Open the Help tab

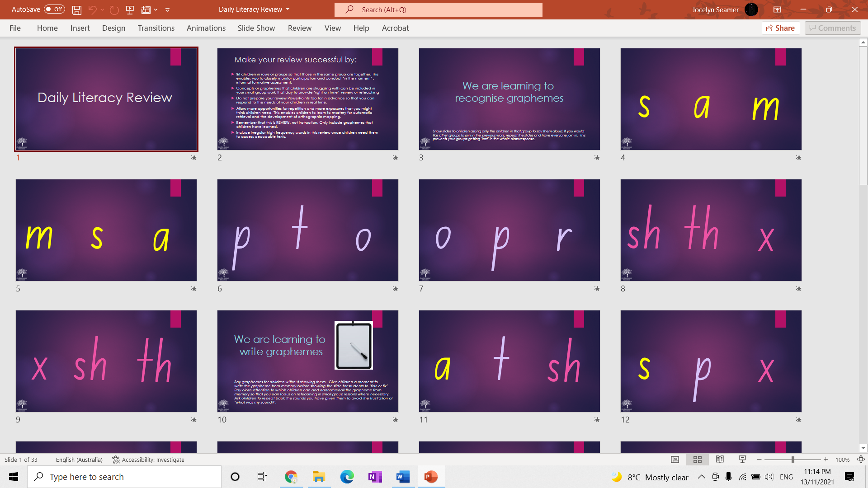(361, 28)
